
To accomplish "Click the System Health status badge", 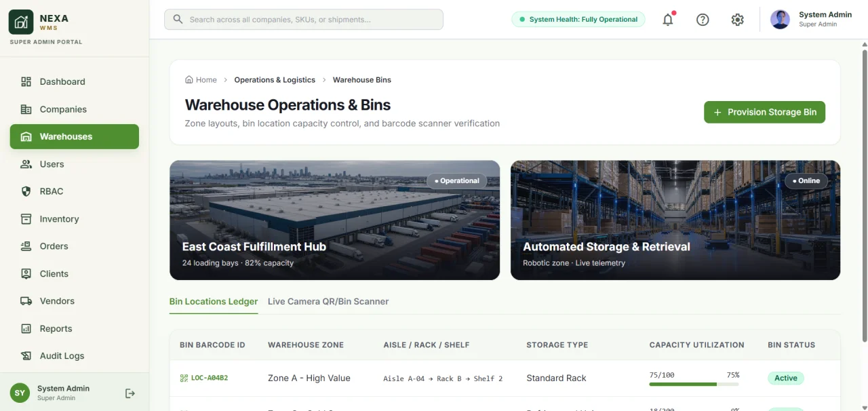I will tap(578, 20).
